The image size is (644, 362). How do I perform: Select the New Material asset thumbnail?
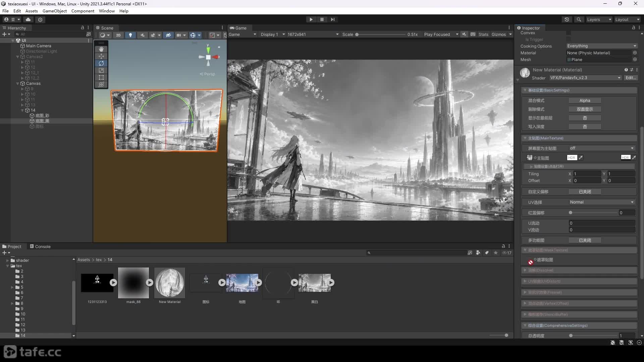(x=170, y=283)
